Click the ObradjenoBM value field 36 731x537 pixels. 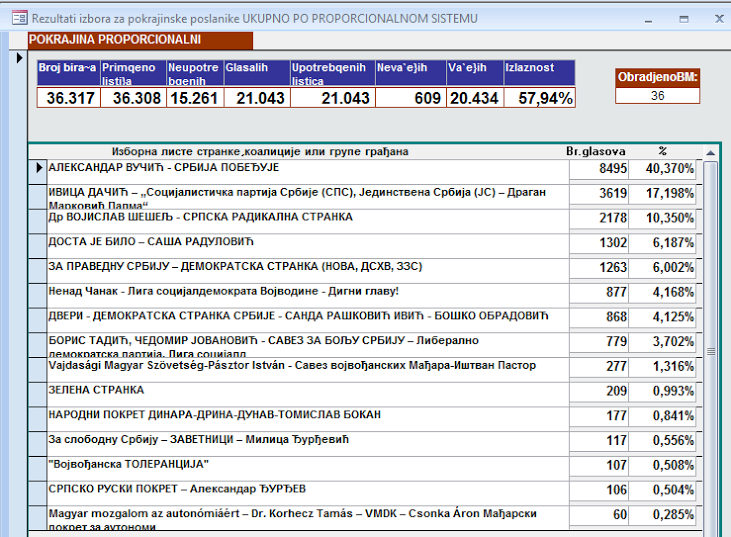tap(657, 96)
